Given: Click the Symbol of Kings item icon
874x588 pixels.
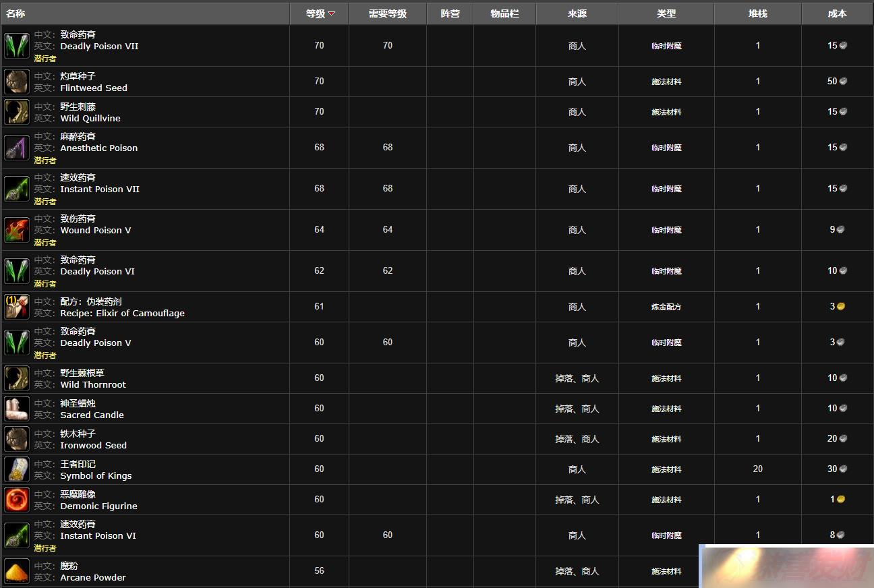Looking at the screenshot, I should [17, 469].
